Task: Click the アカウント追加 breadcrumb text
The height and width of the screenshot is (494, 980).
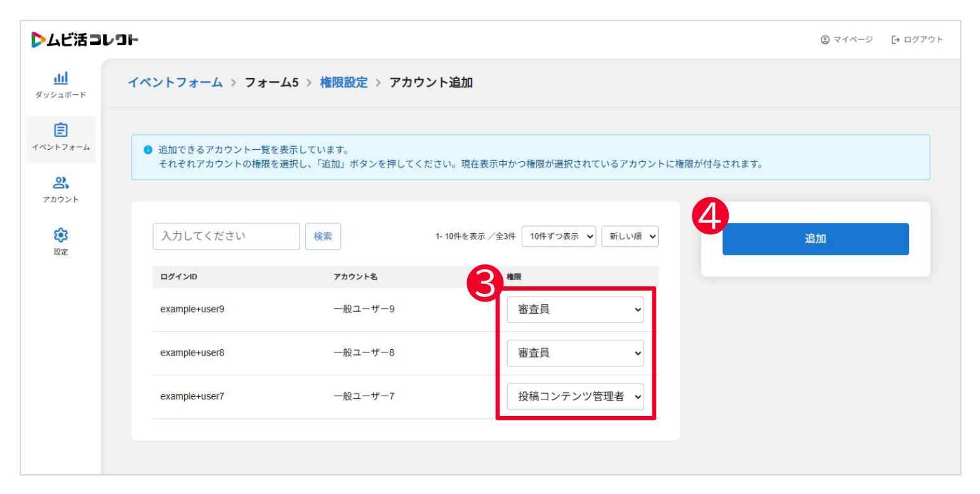Action: (x=431, y=83)
